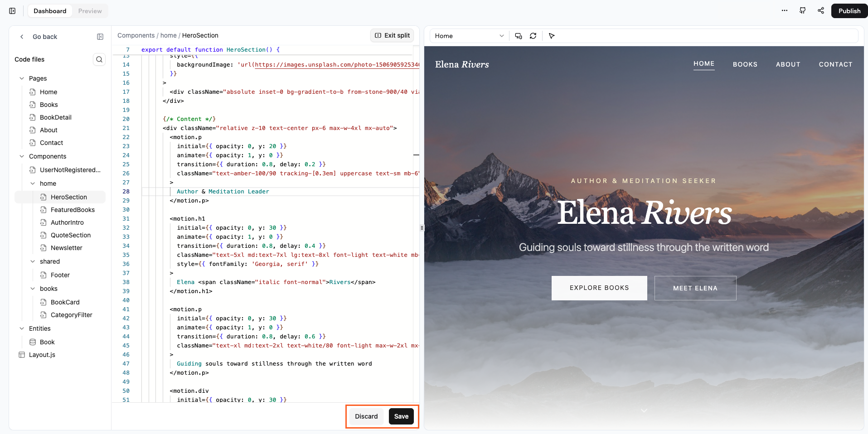Switch to the disabled Preview toggle

89,10
